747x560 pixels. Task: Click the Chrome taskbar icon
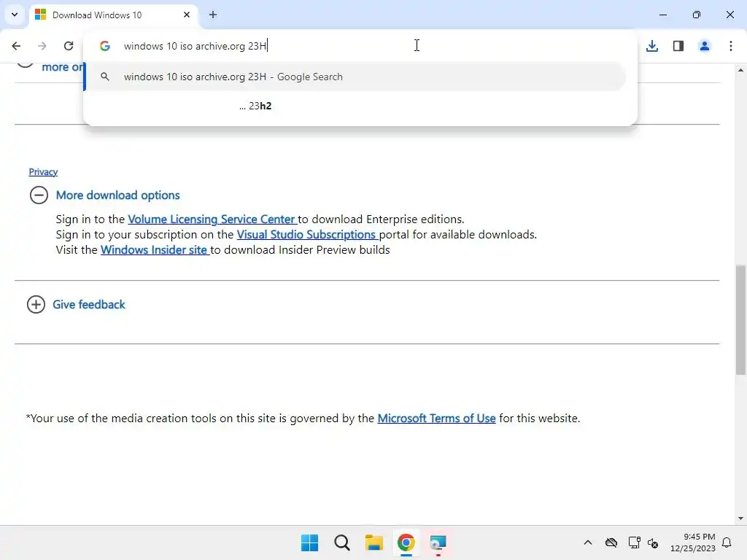[x=406, y=542]
